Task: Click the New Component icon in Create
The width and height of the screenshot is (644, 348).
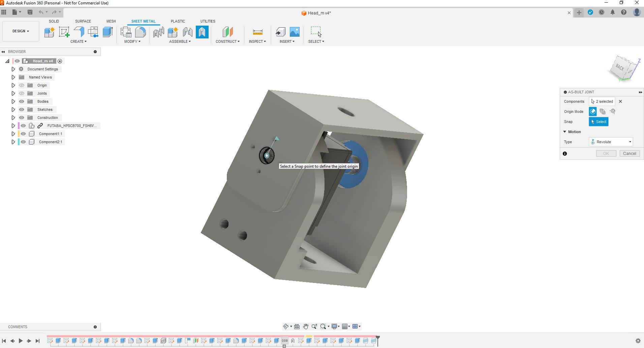Action: click(x=49, y=32)
